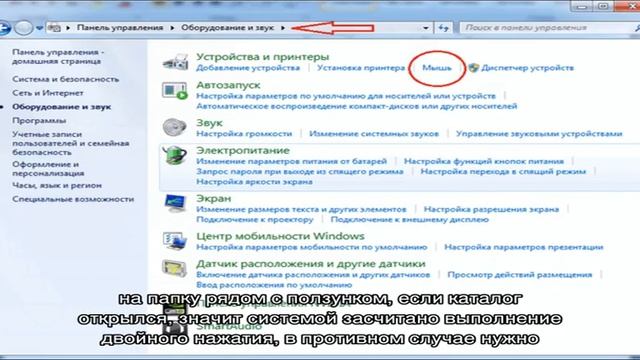The height and width of the screenshot is (360, 640).
Task: Open Специальные возможности sidebar link
Action: point(73,199)
